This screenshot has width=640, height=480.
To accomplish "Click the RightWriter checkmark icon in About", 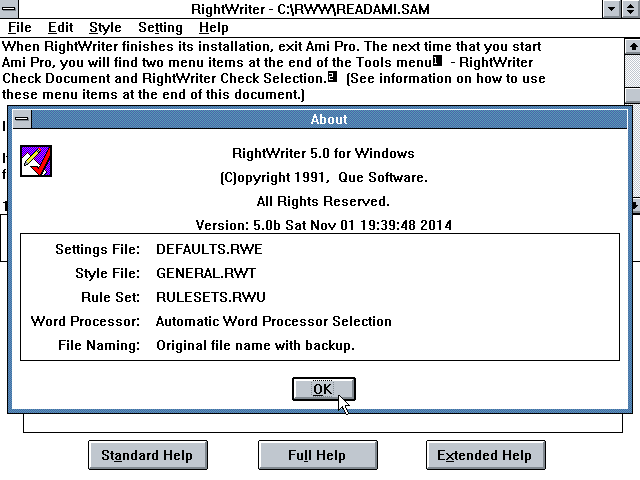I will 36,161.
